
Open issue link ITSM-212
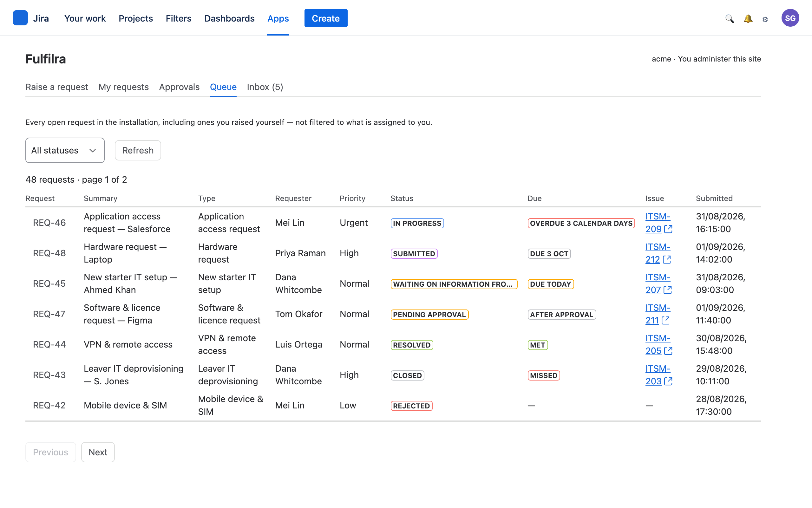click(x=658, y=253)
